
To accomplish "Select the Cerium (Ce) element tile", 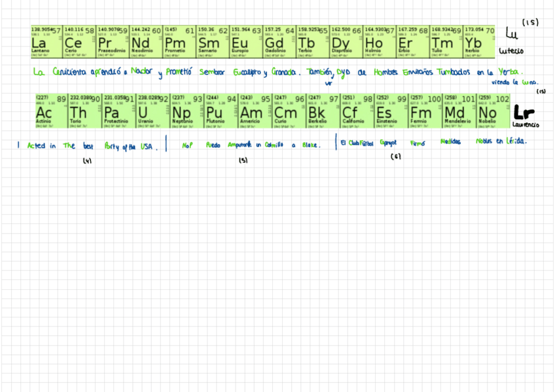I will tap(80, 41).
